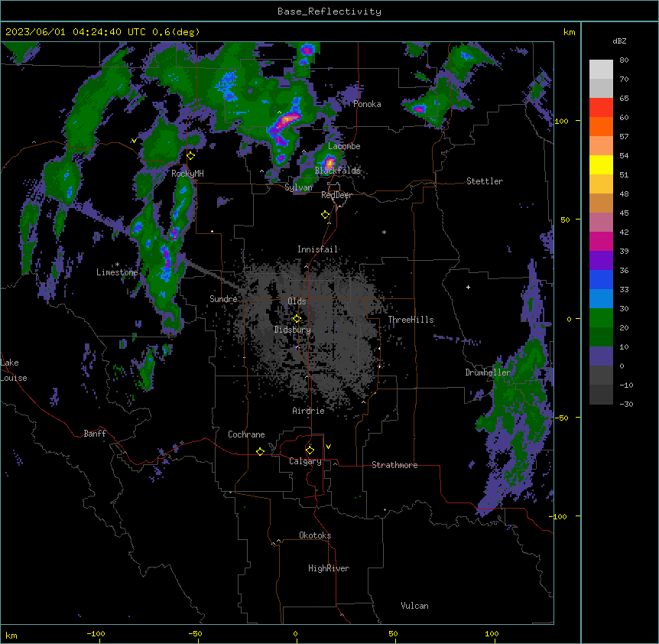The width and height of the screenshot is (659, 644).
Task: Click the Lake Louise label at left edge
Action: pos(13,370)
